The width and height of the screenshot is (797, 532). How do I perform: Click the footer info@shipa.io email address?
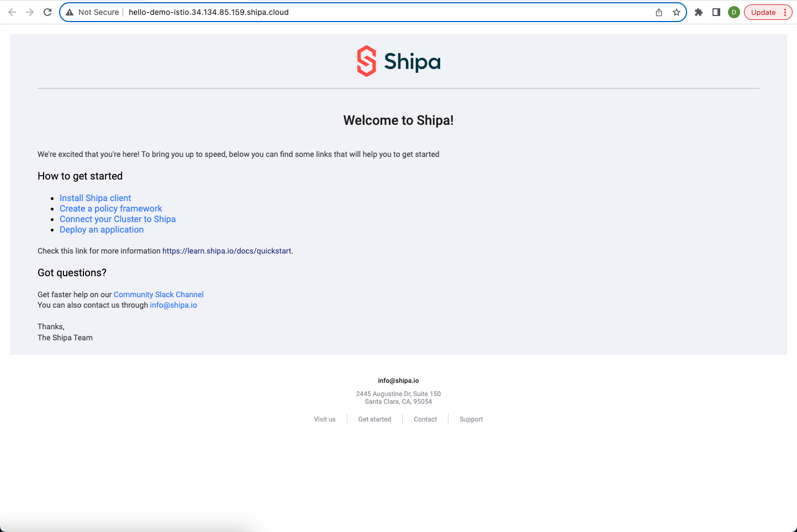398,381
